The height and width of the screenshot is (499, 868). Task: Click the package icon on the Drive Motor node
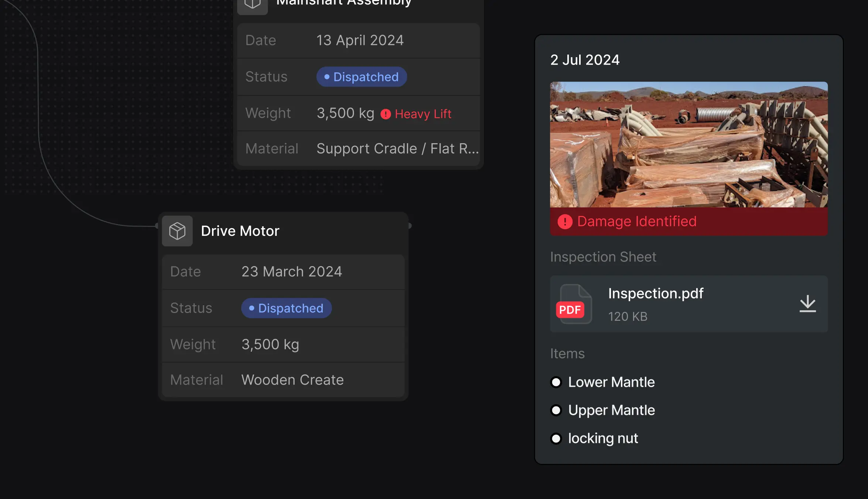pos(178,231)
